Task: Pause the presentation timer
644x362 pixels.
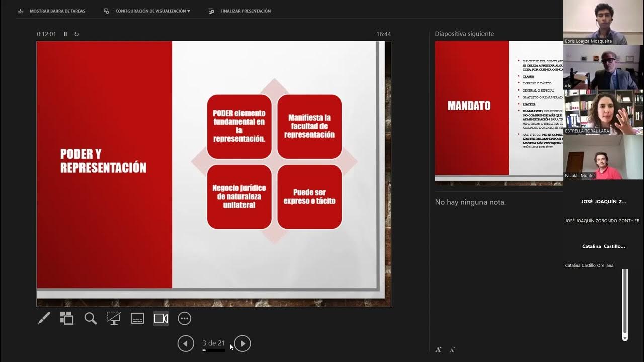Action: pos(65,34)
